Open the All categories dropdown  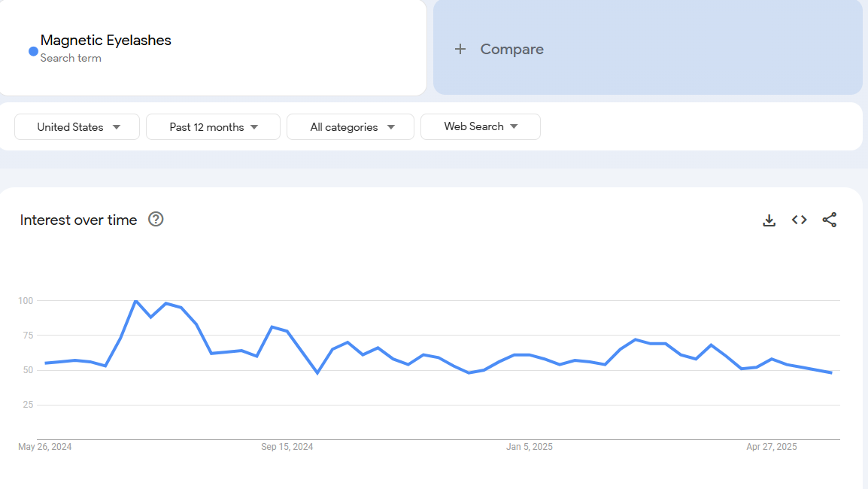tap(351, 127)
